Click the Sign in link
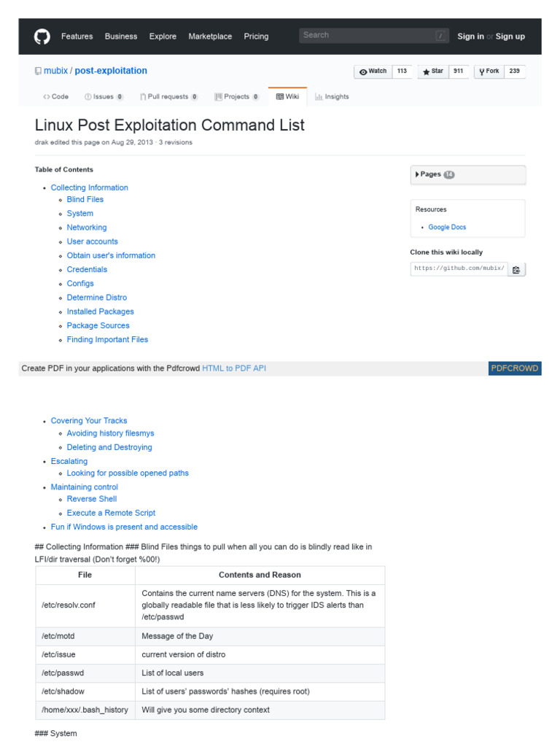Image resolution: width=560 pixels, height=747 pixels. coord(470,36)
